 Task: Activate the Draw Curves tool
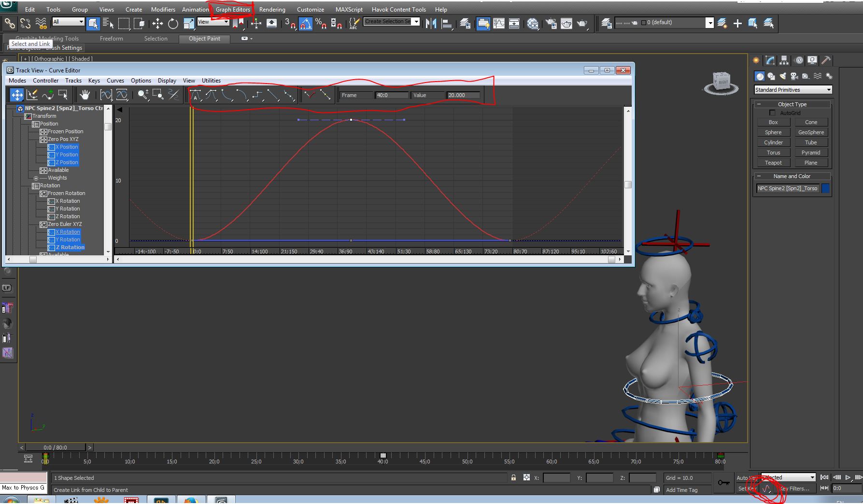(x=32, y=95)
